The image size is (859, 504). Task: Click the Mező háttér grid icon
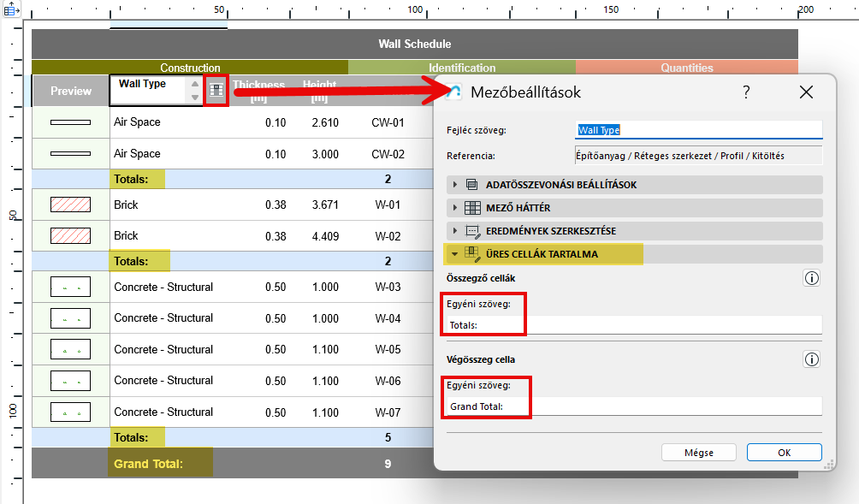point(472,208)
